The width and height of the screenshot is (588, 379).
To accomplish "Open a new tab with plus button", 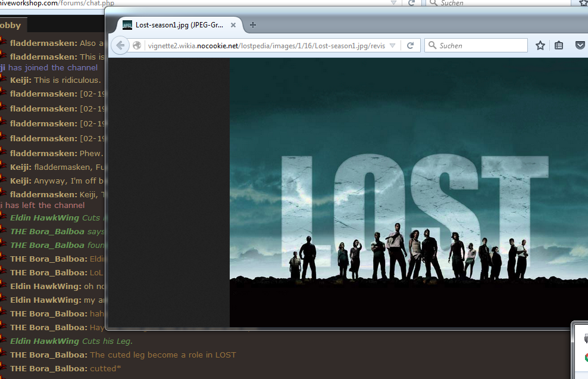I will pyautogui.click(x=253, y=25).
